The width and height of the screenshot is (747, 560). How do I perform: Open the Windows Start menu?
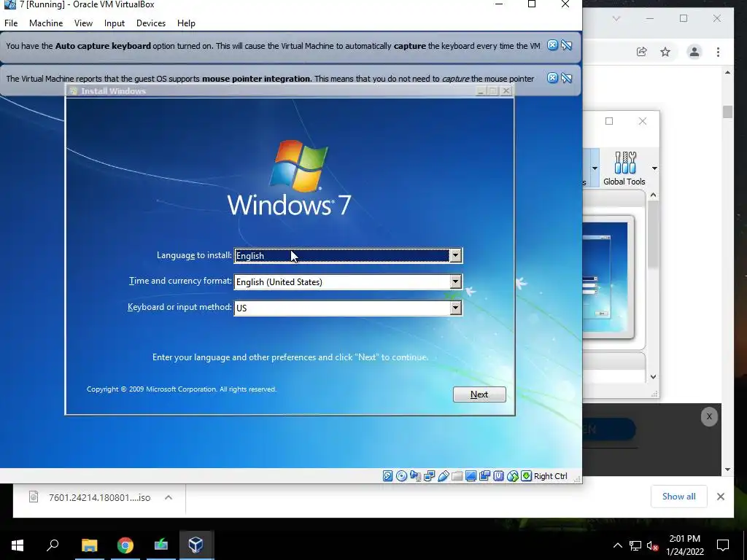[18, 545]
